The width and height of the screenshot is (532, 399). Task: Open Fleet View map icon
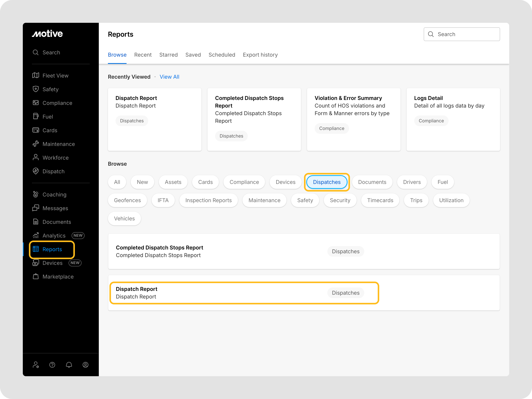(36, 75)
